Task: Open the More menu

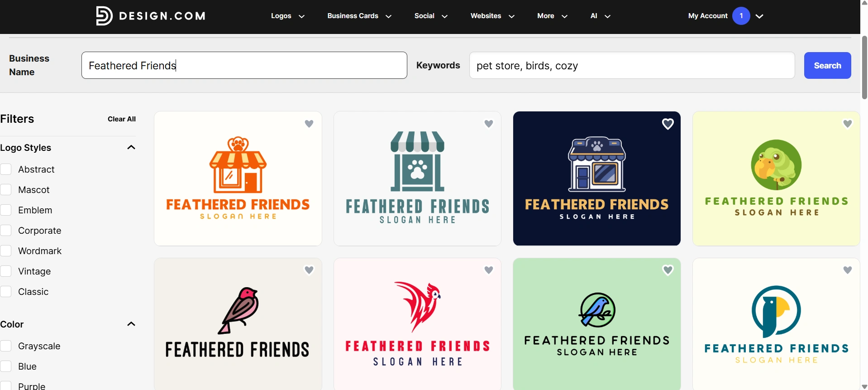Action: (552, 16)
